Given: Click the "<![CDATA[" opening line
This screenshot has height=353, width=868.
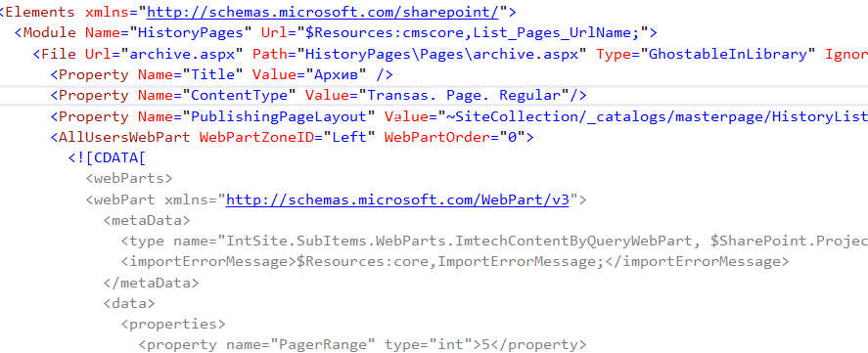Looking at the screenshot, I should pyautogui.click(x=107, y=157).
